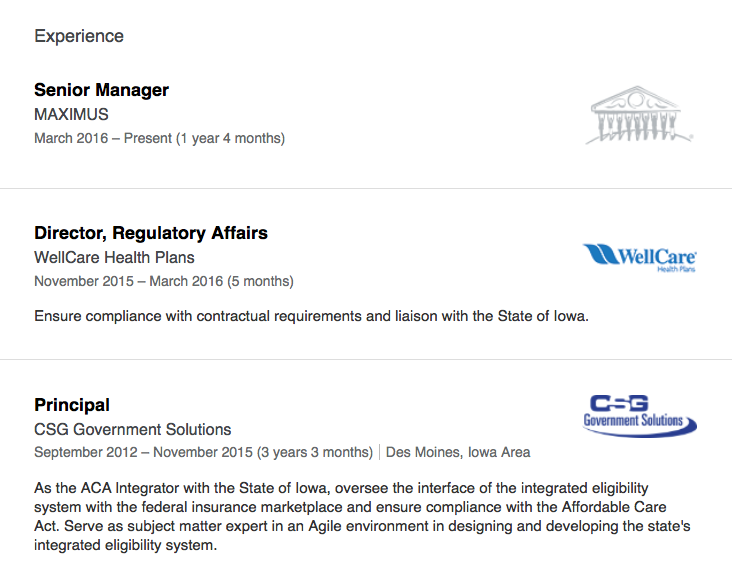
Task: Click the divider line below the MAXIMUS entry
Action: [x=366, y=188]
